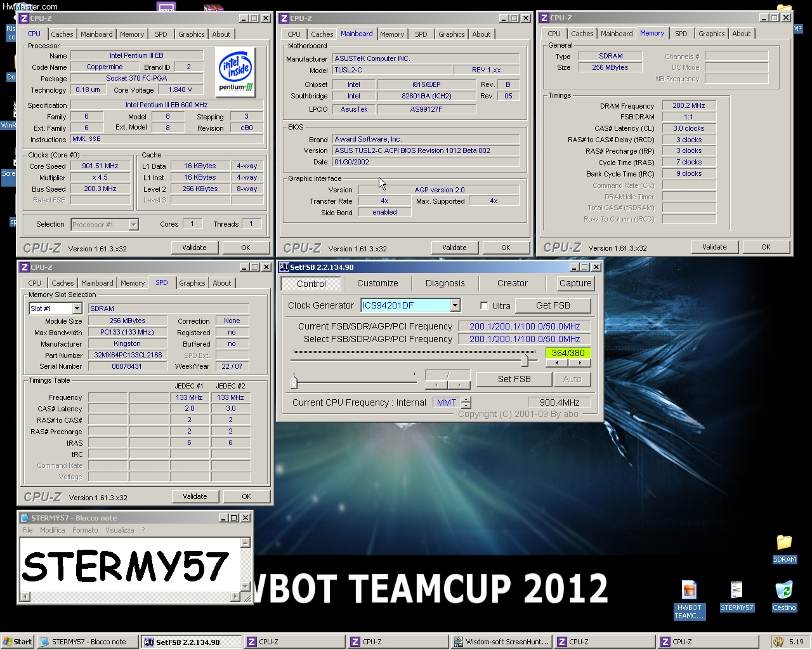This screenshot has width=812, height=650.
Task: Click the Intel Pentium III logo in CPU-Z
Action: (x=236, y=71)
